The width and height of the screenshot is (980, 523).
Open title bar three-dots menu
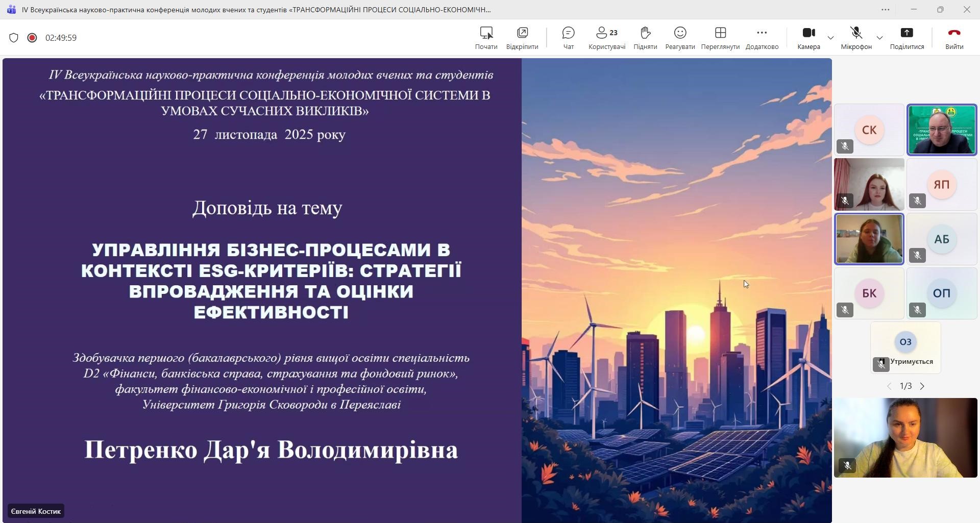point(886,10)
